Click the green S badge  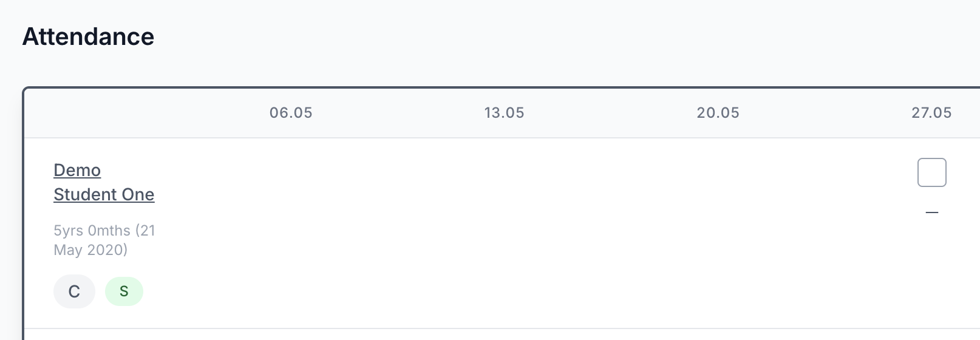tap(124, 291)
